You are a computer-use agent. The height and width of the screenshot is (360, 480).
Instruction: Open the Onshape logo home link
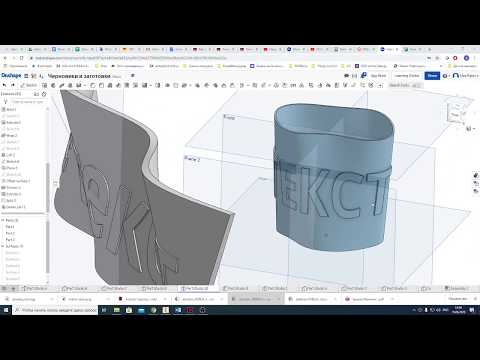[x=11, y=76]
